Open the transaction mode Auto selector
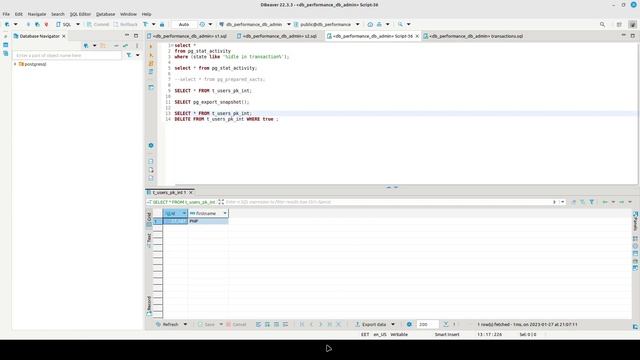This screenshot has height=360, width=640. pyautogui.click(x=184, y=24)
